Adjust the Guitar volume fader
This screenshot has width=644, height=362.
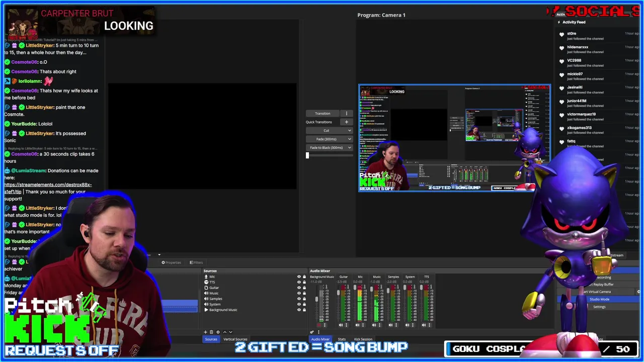click(x=338, y=293)
